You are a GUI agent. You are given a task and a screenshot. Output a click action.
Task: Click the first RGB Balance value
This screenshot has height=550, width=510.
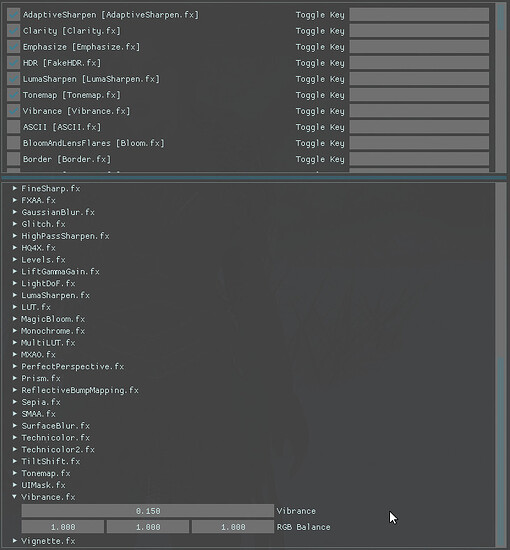click(63, 527)
